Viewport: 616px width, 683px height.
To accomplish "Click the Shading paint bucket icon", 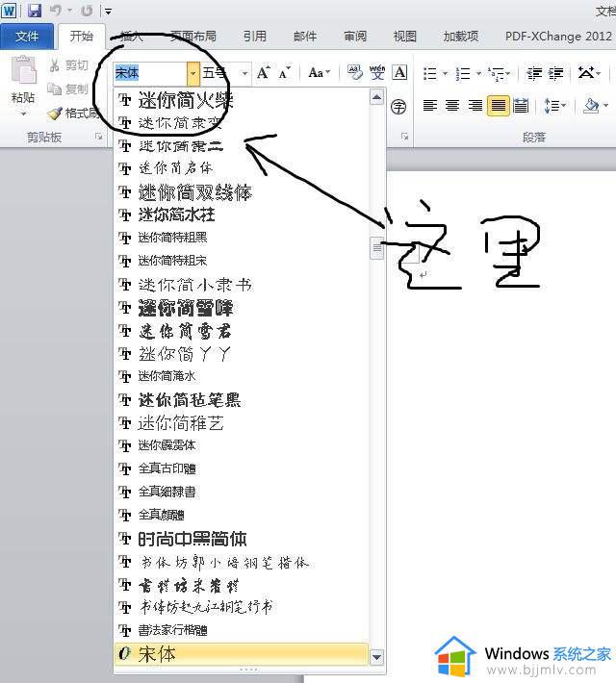I will pyautogui.click(x=591, y=106).
